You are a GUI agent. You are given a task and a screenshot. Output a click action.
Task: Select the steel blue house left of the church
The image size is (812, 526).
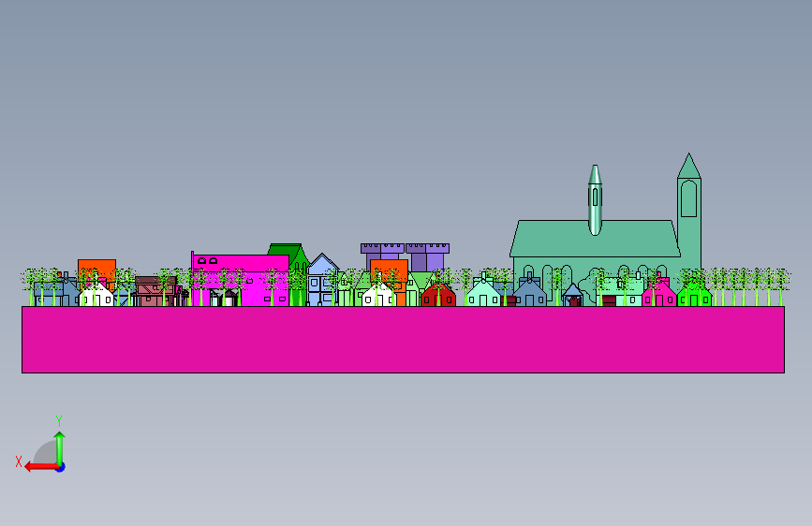529,294
